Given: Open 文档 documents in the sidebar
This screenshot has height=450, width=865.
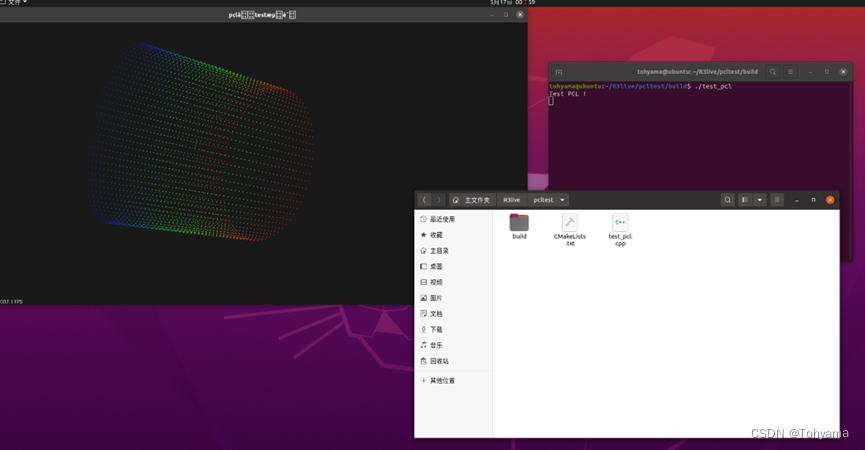Looking at the screenshot, I should pyautogui.click(x=453, y=314).
